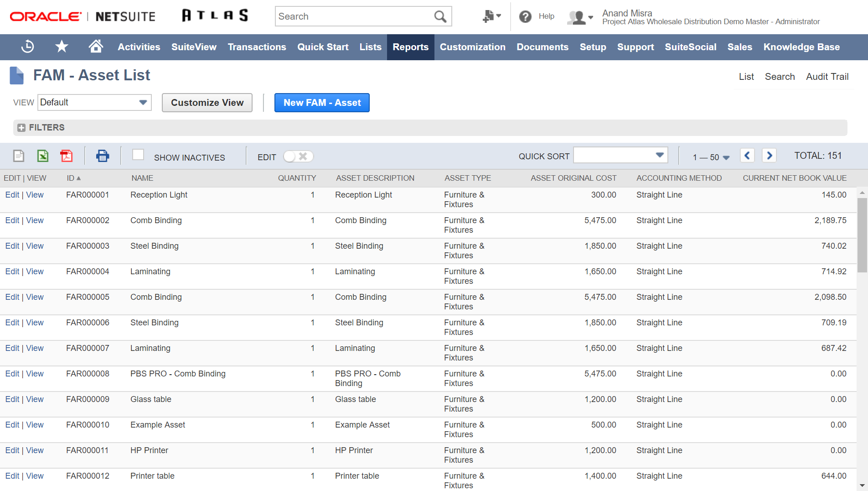
Task: Open the Reports menu
Action: 410,47
